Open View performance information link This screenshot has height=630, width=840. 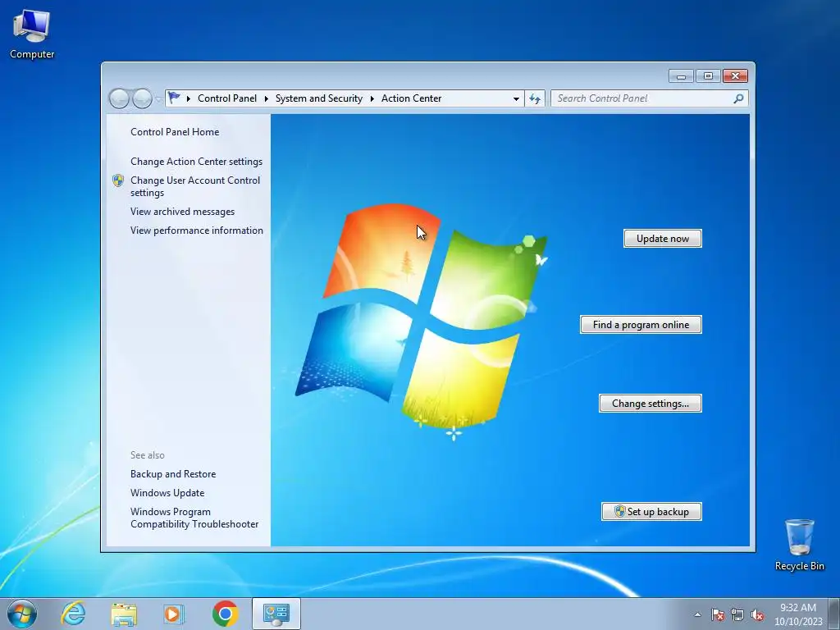tap(197, 231)
